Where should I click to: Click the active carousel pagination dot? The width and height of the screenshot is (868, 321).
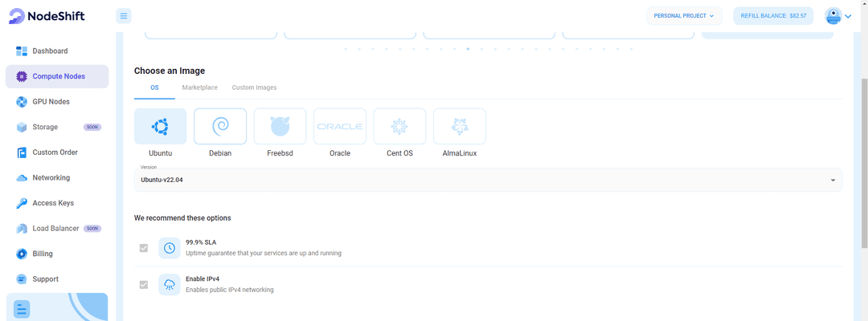pyautogui.click(x=468, y=49)
